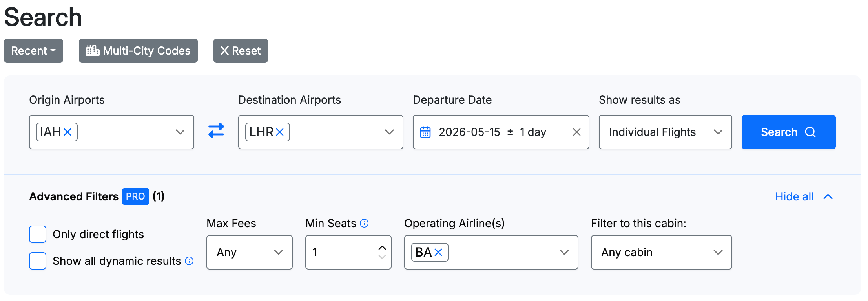This screenshot has width=868, height=301.
Task: Click the calendar icon in Departure Date
Action: point(425,132)
